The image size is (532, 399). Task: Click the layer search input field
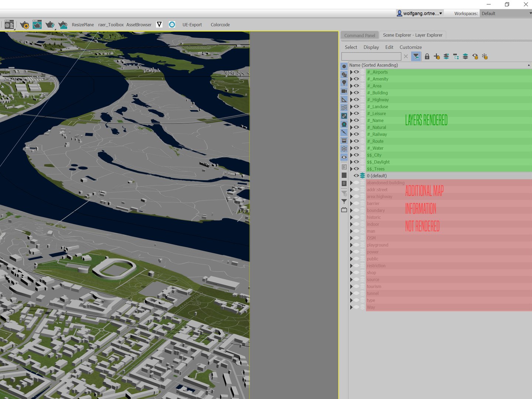371,57
